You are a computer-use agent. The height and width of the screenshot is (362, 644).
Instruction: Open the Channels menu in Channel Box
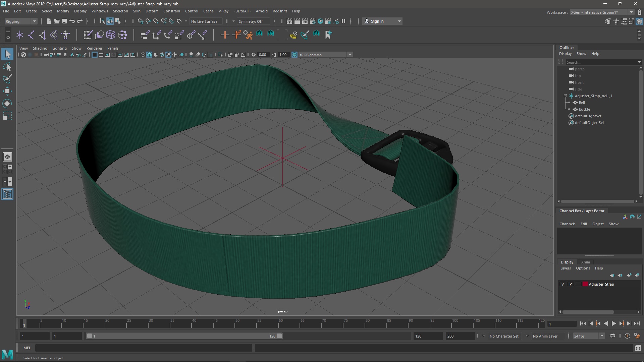pos(567,224)
